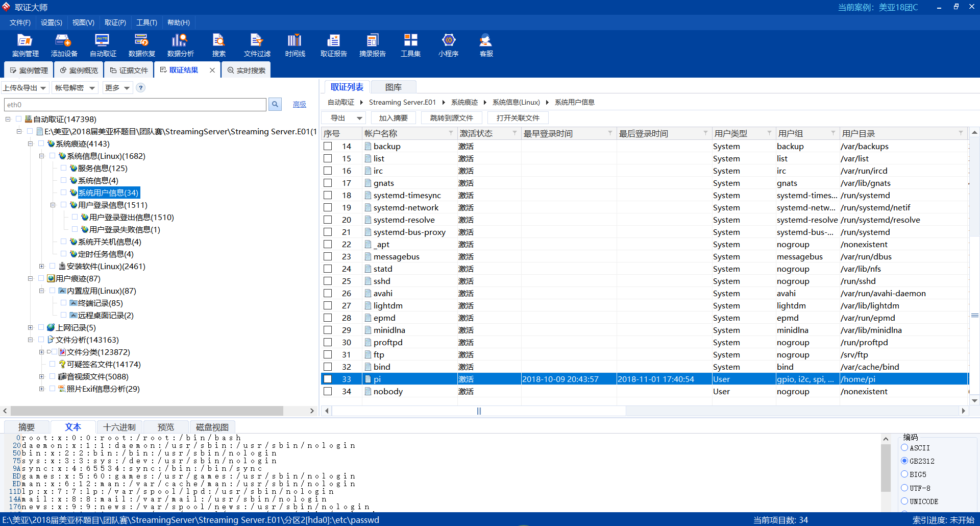Expand the 安装软件(Linux)(2461) node
The width and height of the screenshot is (980, 526).
click(x=41, y=266)
